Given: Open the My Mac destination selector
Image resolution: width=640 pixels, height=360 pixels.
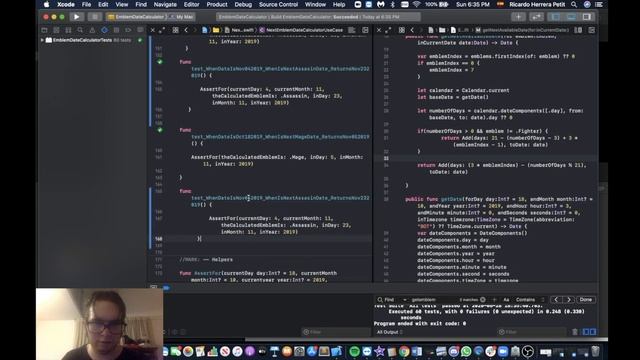Looking at the screenshot, I should coord(182,17).
